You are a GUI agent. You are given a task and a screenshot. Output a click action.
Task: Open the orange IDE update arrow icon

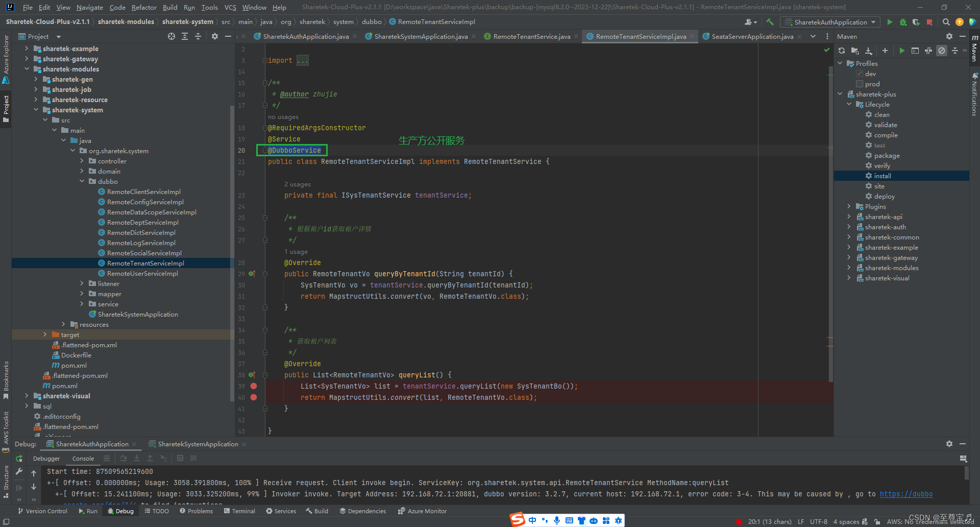960,22
